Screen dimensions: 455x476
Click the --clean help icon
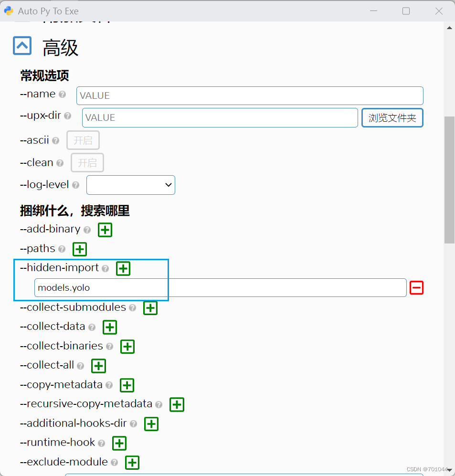point(60,163)
